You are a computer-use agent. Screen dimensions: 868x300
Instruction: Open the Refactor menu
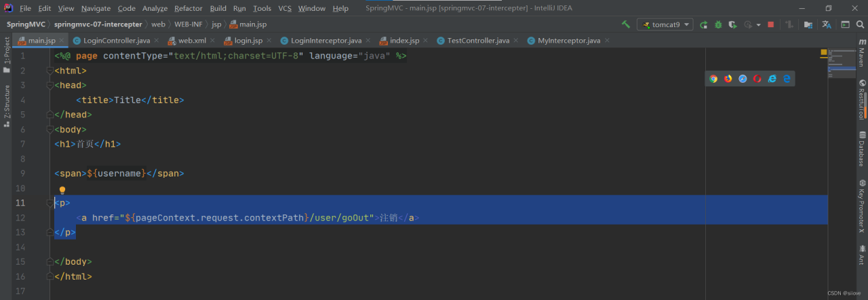tap(188, 8)
